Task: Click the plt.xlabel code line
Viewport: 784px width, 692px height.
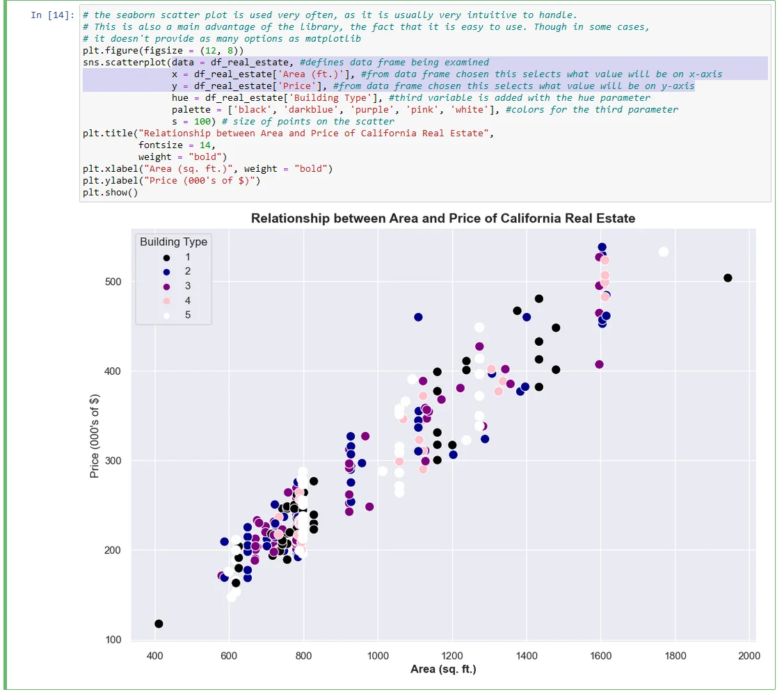Action: [207, 169]
